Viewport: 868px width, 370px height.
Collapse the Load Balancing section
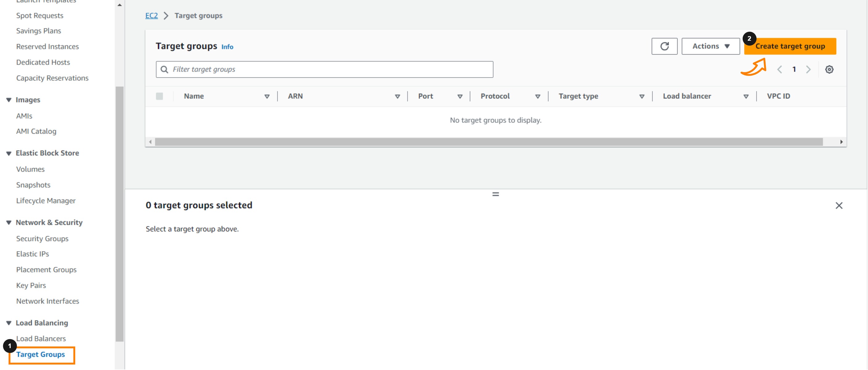point(9,323)
